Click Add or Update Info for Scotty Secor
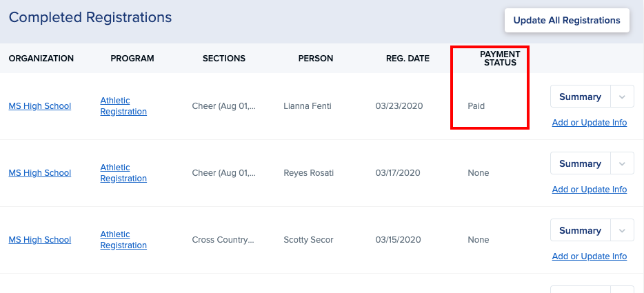 [590, 256]
